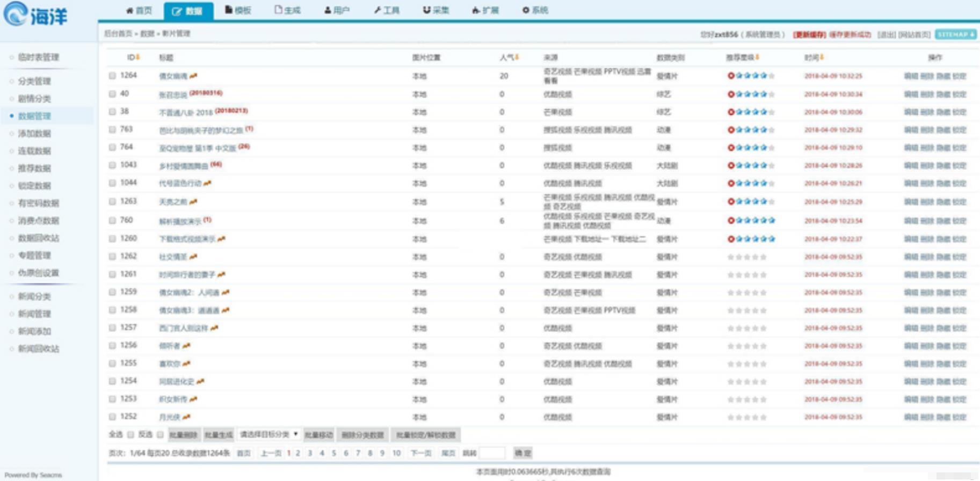Open 新闻管理 in the sidebar
Screen dimensions: 980x481
point(34,314)
